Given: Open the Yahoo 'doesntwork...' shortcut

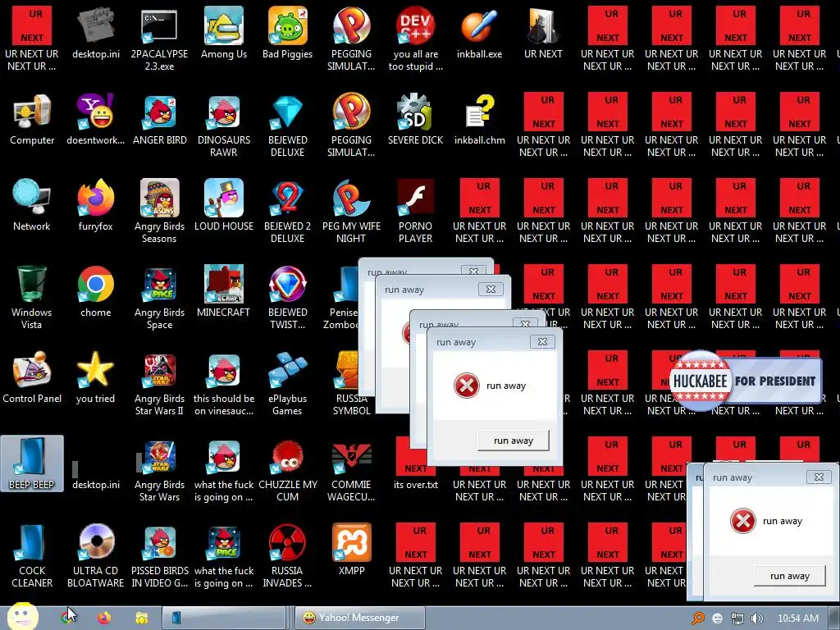Looking at the screenshot, I should (x=95, y=120).
